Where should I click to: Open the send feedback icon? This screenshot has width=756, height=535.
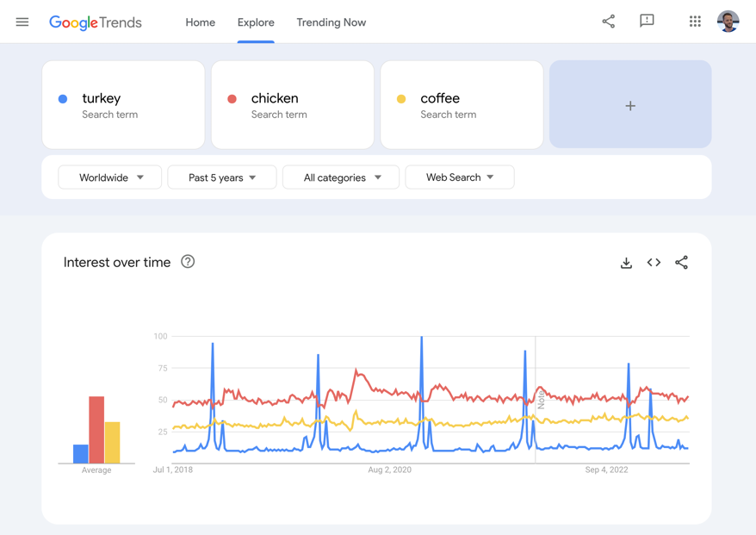(x=647, y=22)
